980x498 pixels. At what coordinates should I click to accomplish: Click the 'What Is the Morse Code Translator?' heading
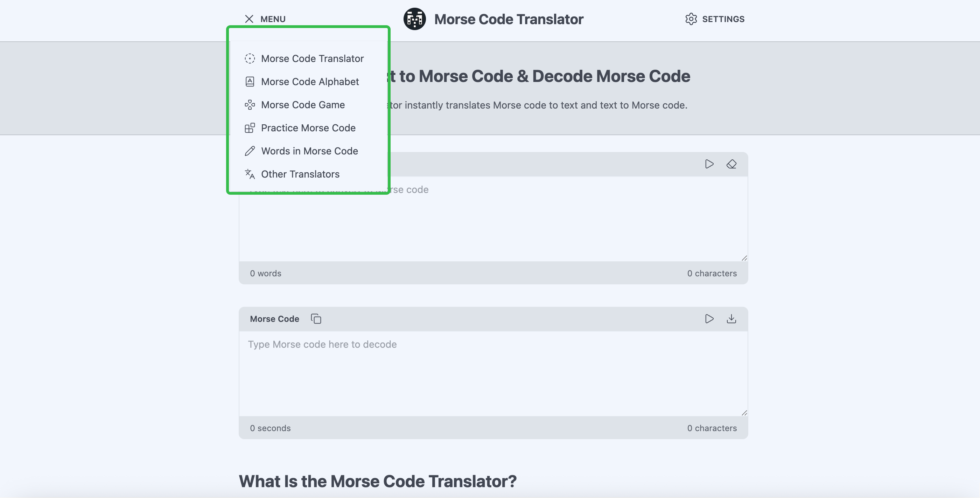coord(378,481)
